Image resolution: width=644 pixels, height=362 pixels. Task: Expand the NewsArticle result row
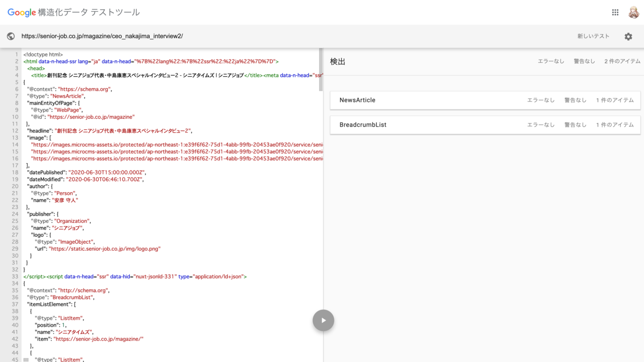tap(485, 100)
